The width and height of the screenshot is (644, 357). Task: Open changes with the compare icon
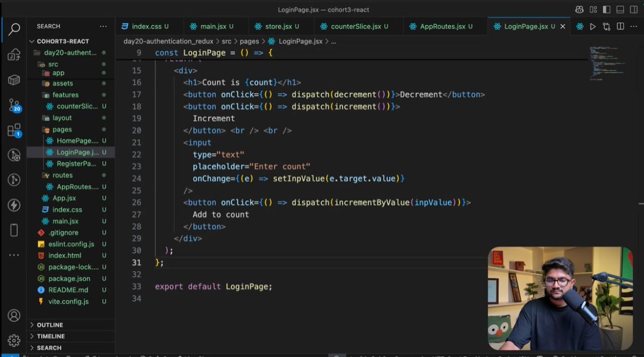click(606, 26)
